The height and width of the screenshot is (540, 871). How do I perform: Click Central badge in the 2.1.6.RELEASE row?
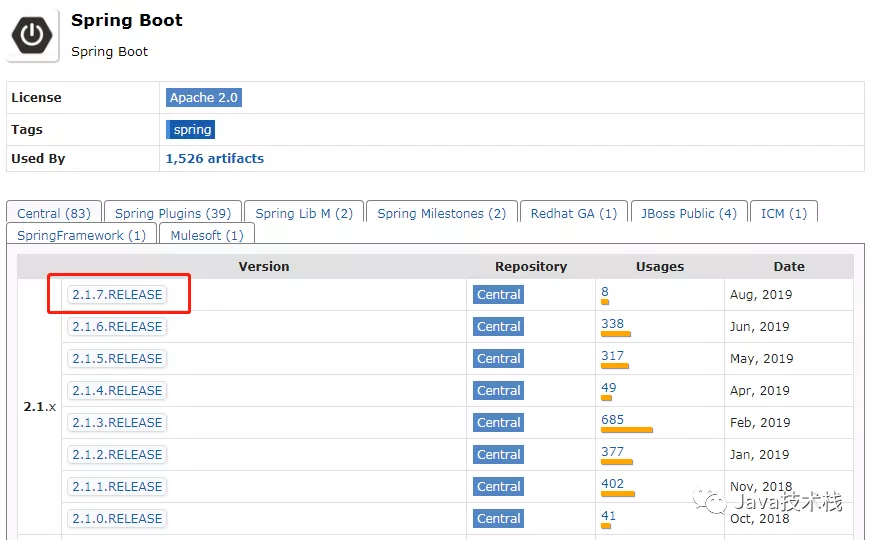coord(498,327)
